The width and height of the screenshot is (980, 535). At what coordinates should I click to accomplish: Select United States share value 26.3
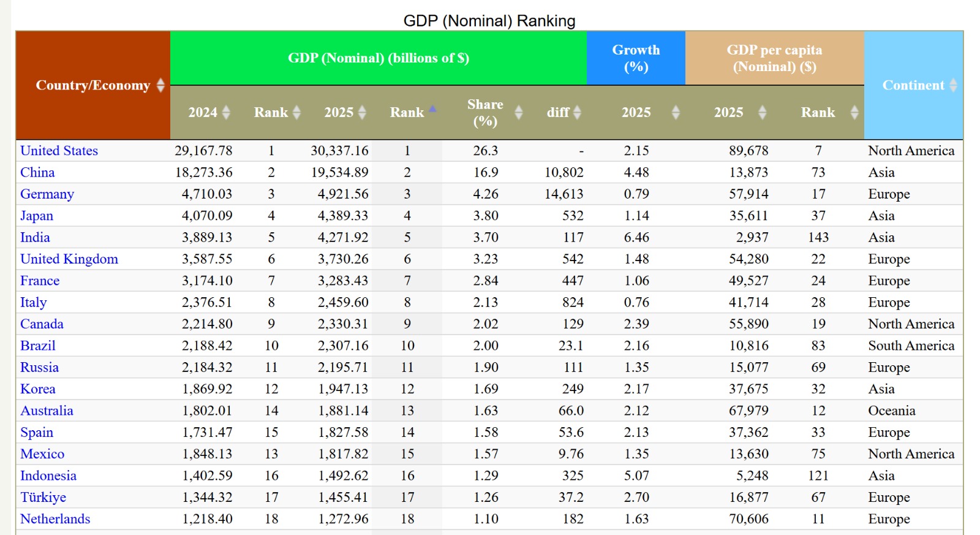pyautogui.click(x=485, y=151)
